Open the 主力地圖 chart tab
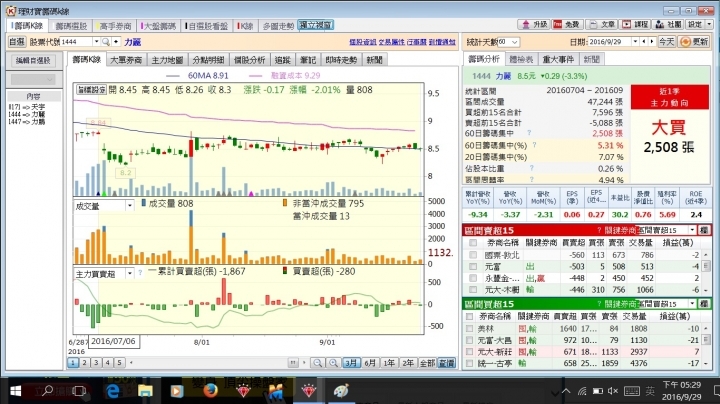Viewport: 720px width, 404px height. (167, 60)
